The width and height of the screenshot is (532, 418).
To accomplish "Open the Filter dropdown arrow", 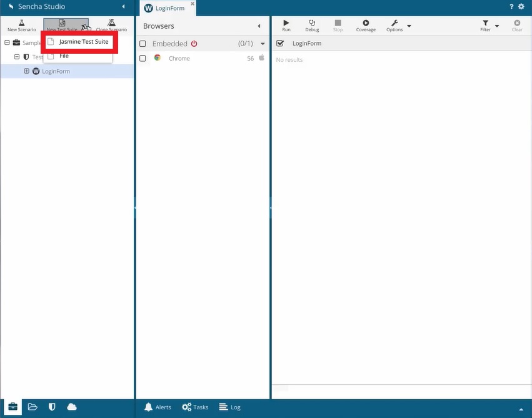I will [497, 26].
